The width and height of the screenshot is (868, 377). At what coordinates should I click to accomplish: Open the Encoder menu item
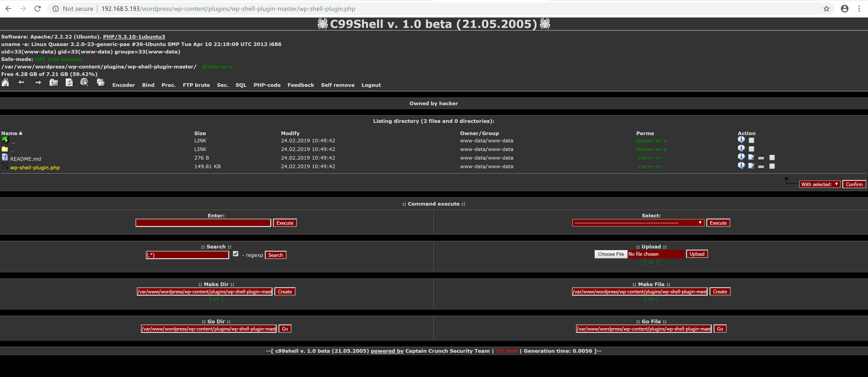[x=123, y=85]
